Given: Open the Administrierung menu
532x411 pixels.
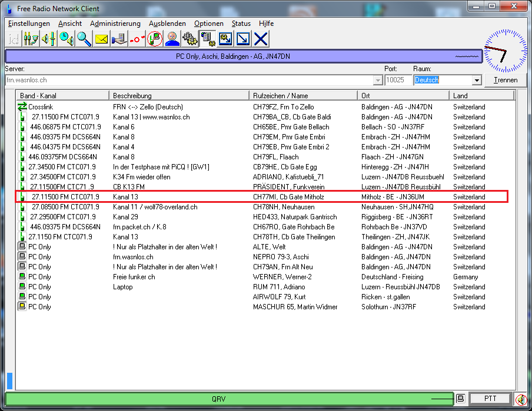Looking at the screenshot, I should pos(115,24).
